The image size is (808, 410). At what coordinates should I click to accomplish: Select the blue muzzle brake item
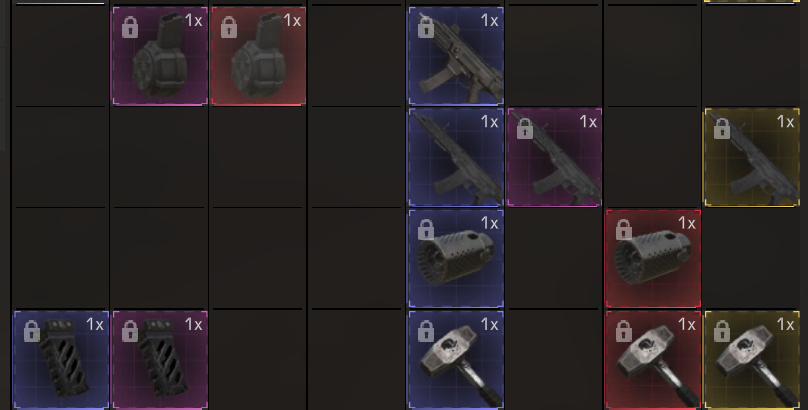coord(456,258)
